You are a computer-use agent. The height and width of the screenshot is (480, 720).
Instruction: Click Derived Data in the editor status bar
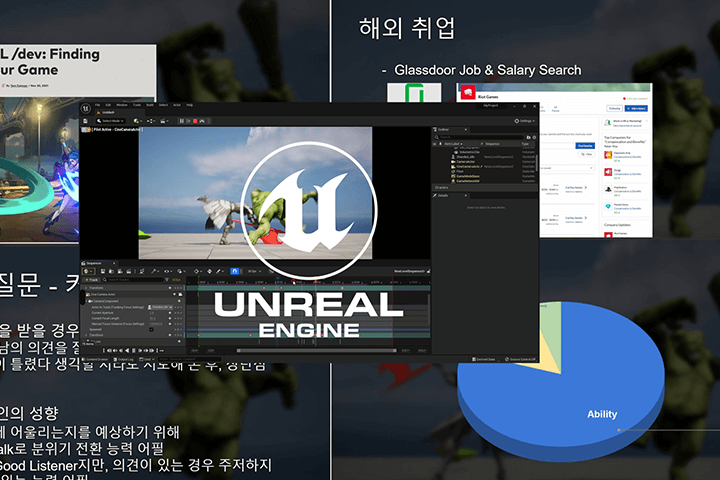click(484, 359)
